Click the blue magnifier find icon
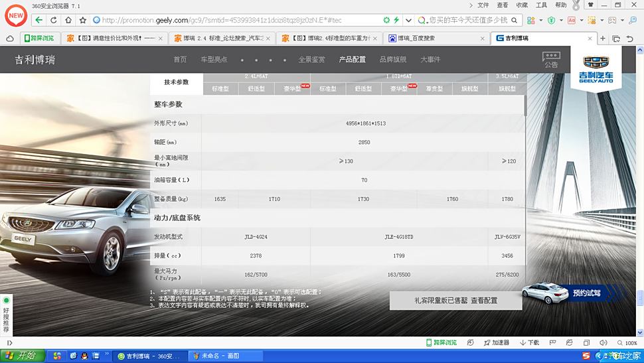Image resolution: width=644 pixels, height=363 pixels. (x=633, y=20)
